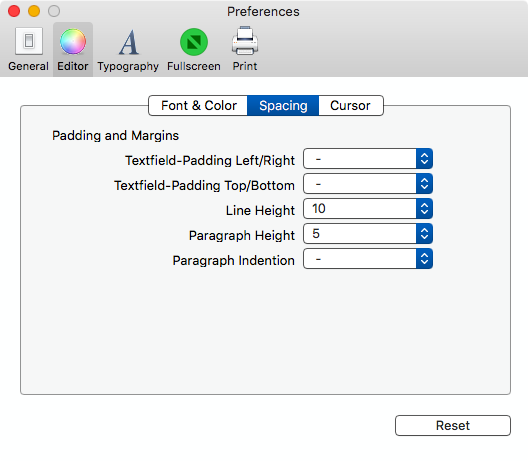Minimize Preferences with the yellow button
The image size is (528, 461).
(x=34, y=11)
